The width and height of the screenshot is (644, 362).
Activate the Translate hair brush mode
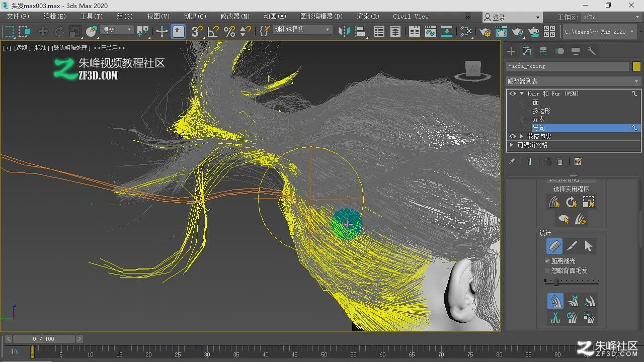[555, 301]
